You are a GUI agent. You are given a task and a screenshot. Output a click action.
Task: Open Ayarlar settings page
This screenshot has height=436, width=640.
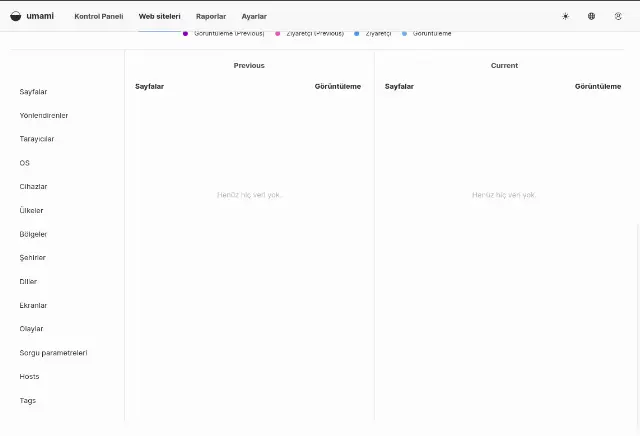tap(254, 16)
